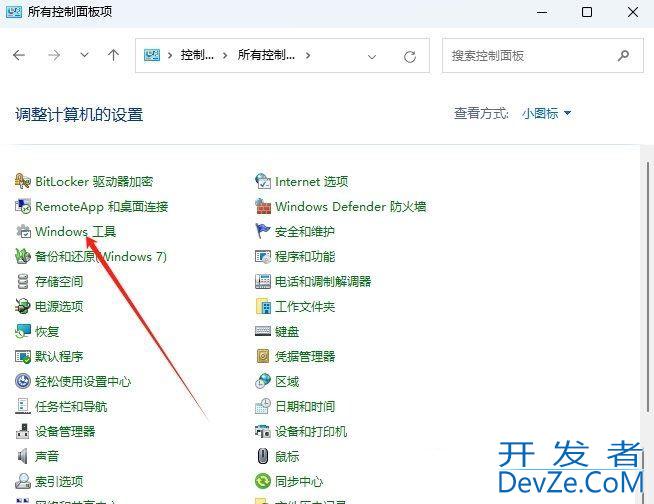Click the window title bar control panel icon
The width and height of the screenshot is (654, 504).
(13, 11)
